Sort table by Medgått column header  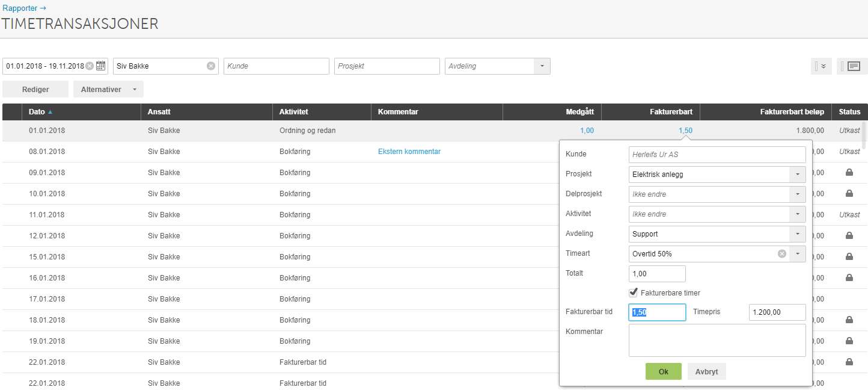coord(552,112)
